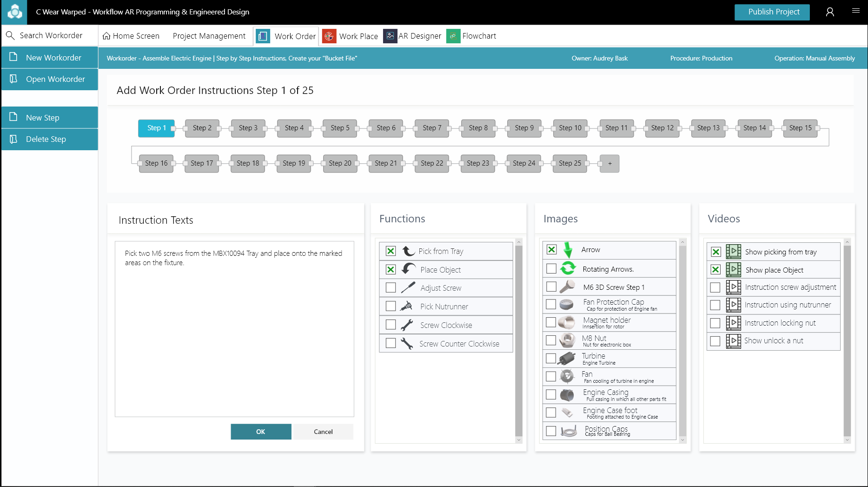Open the hamburger menu icon
The height and width of the screenshot is (487, 868).
click(856, 11)
